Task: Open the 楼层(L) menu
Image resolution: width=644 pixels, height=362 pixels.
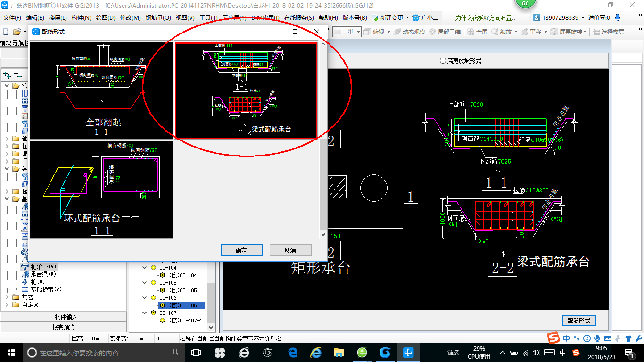Action: 58,18
